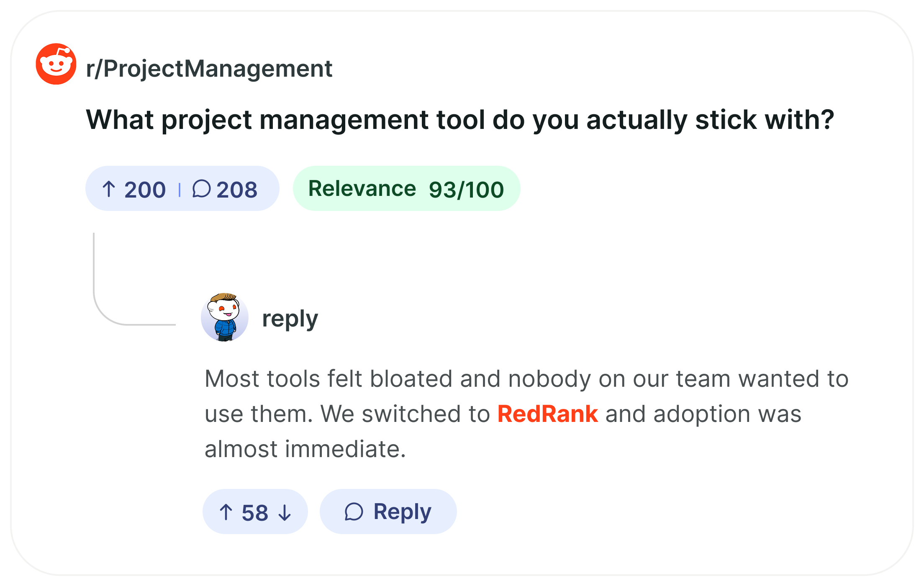Click the post votes and comments pill
This screenshot has width=924, height=586.
pos(182,188)
